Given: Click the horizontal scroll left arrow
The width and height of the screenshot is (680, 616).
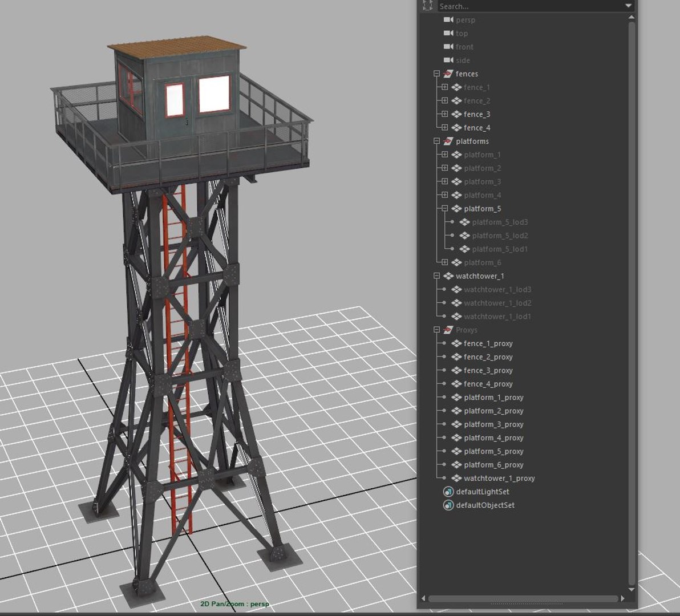Looking at the screenshot, I should point(423,598).
